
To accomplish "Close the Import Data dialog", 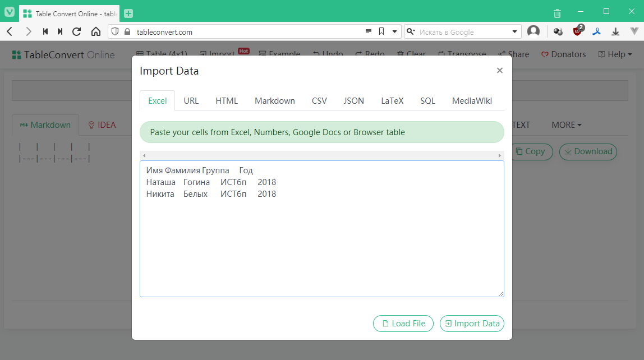I will [x=499, y=71].
